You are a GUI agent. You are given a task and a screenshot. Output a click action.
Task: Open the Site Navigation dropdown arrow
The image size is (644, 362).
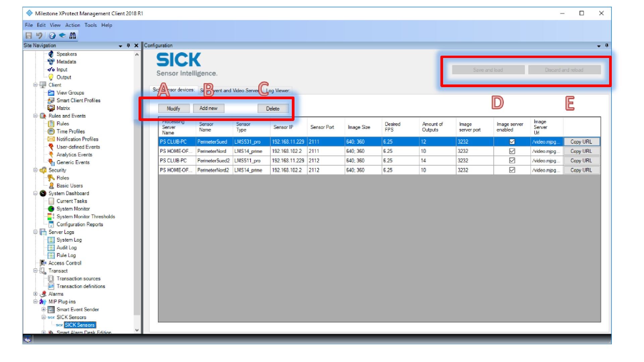120,46
